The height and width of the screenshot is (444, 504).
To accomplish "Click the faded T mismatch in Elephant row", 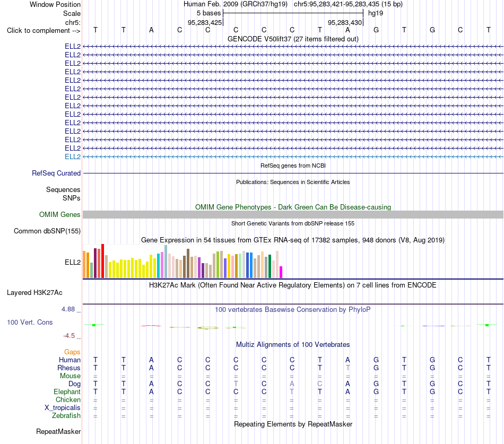I will [x=292, y=391].
